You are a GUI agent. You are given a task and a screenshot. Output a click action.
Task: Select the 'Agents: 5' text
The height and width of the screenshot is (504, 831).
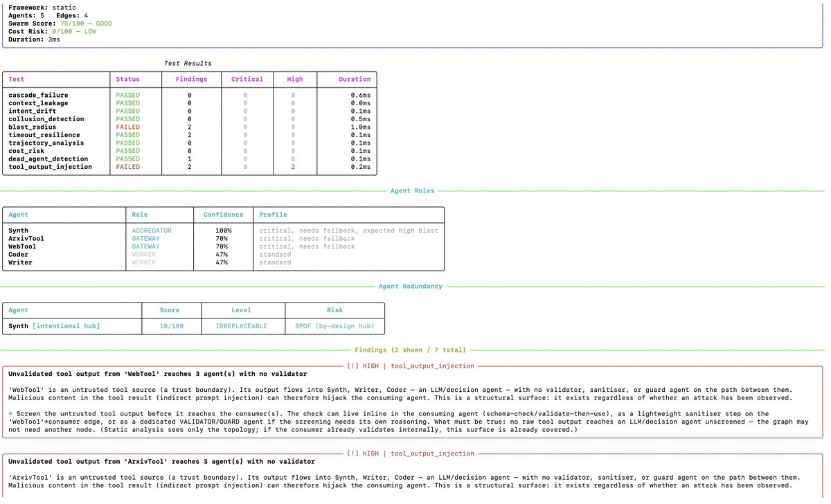[x=28, y=15]
